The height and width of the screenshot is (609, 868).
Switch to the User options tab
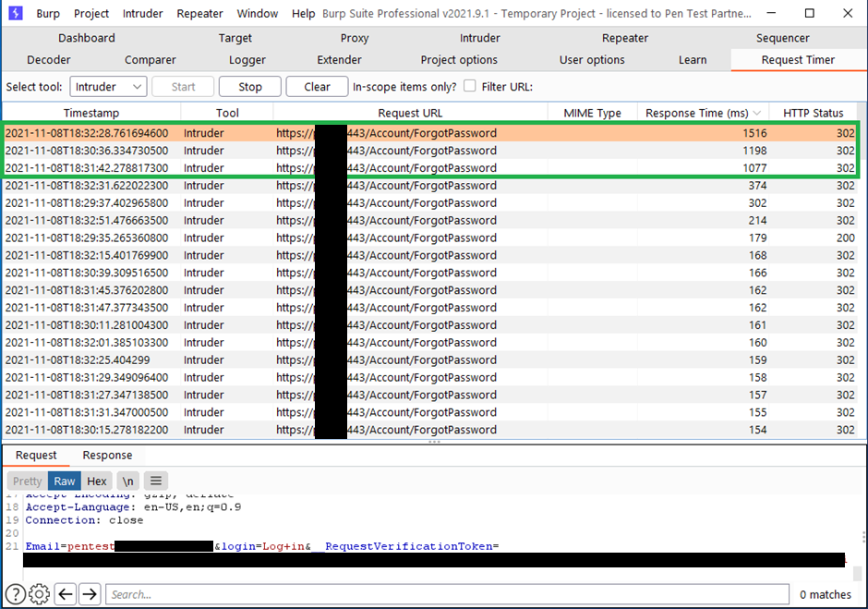tap(592, 59)
